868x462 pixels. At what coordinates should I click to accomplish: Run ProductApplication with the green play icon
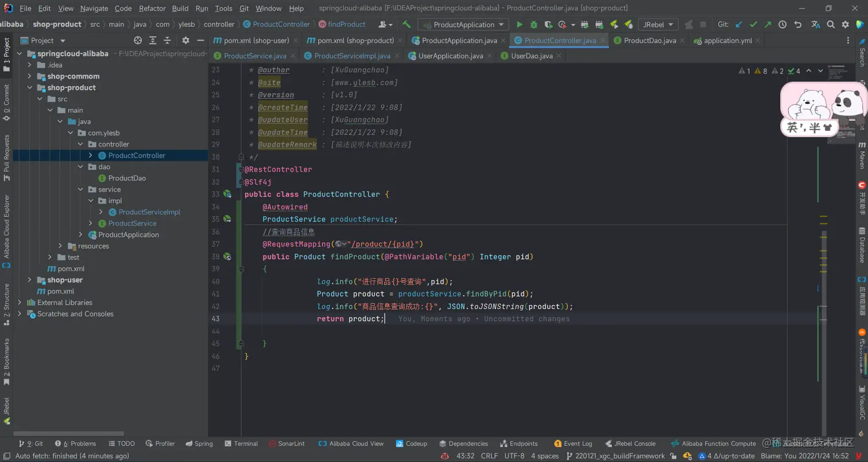point(520,25)
